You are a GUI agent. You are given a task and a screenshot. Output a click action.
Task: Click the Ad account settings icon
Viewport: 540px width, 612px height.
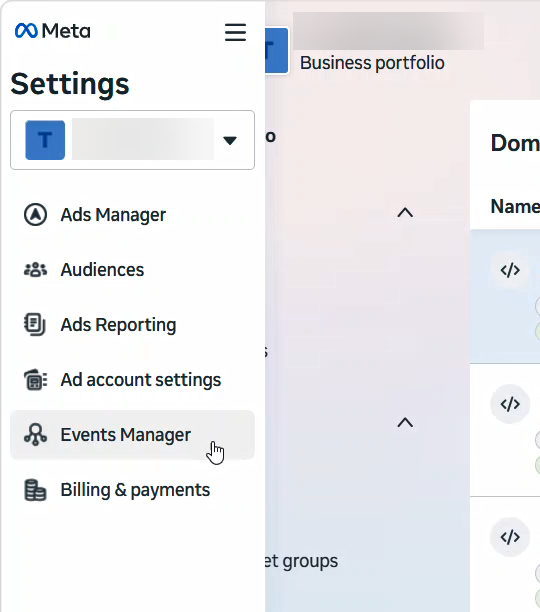[x=36, y=380]
